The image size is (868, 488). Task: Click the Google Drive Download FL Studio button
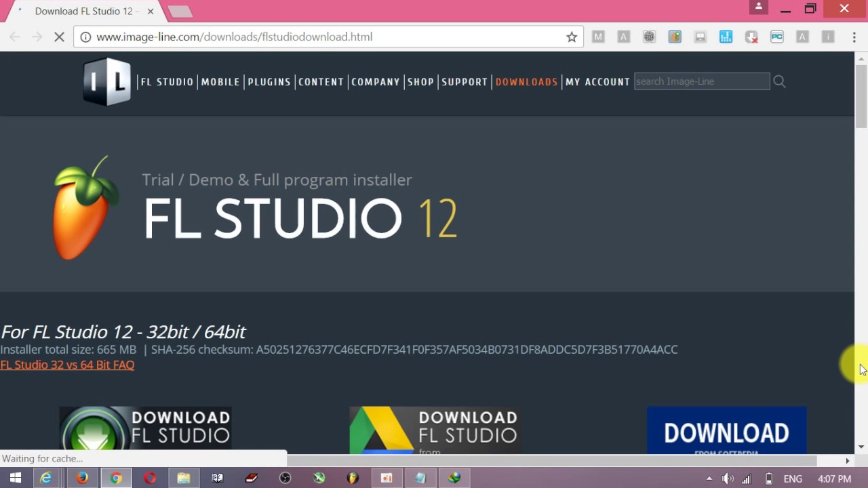(435, 430)
